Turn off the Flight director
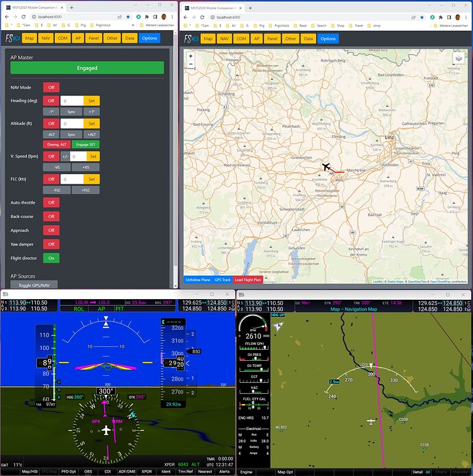 (x=51, y=258)
